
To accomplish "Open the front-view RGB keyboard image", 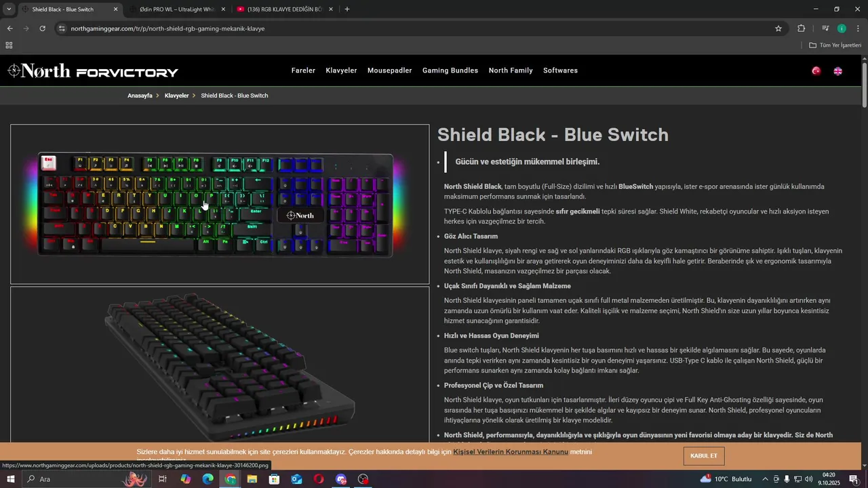I will (x=220, y=204).
